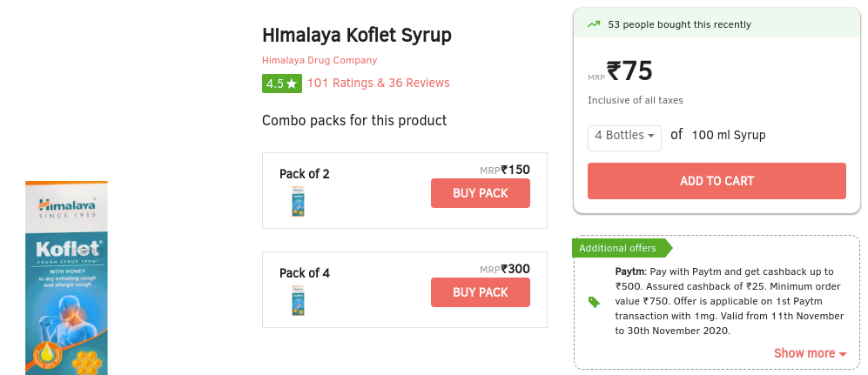Open Himalaya Drug Company brand link
This screenshot has width=868, height=375.
(320, 60)
